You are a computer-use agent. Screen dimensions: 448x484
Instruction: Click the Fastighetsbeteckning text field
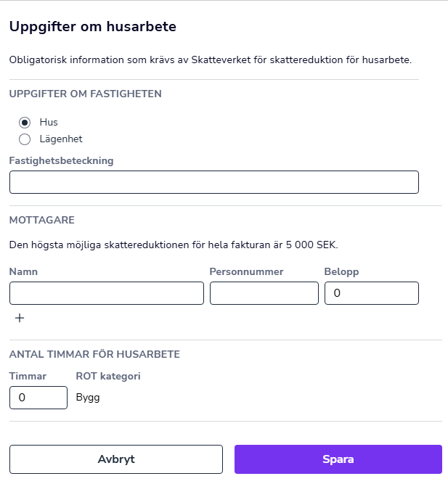coord(214,182)
